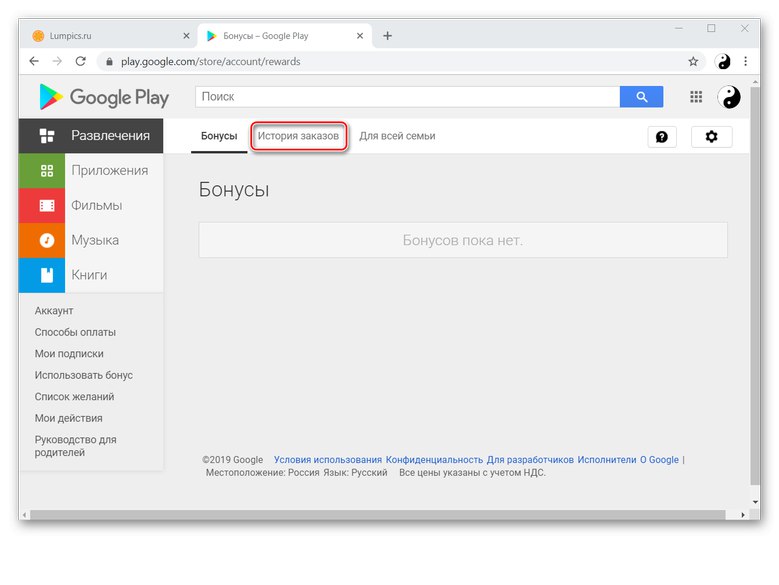Open Условия использования footer link
The width and height of the screenshot is (779, 585).
(328, 460)
